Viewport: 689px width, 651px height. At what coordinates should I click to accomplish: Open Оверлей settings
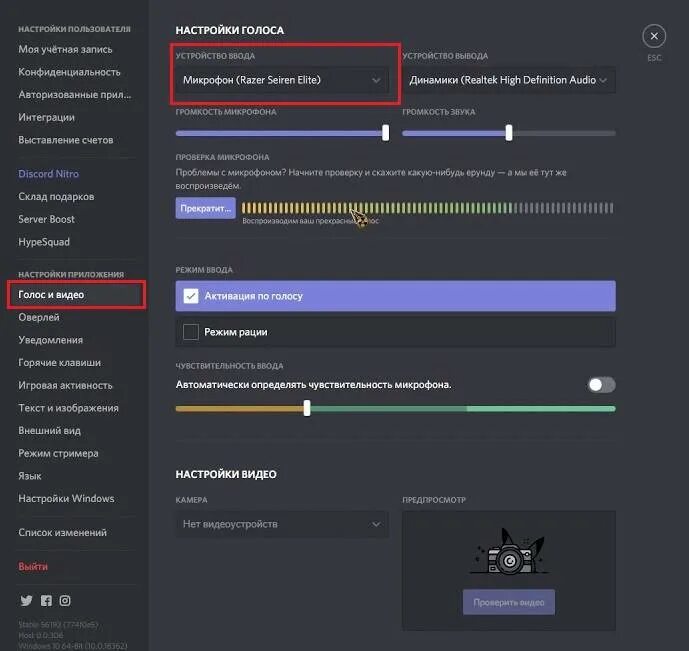pos(39,317)
